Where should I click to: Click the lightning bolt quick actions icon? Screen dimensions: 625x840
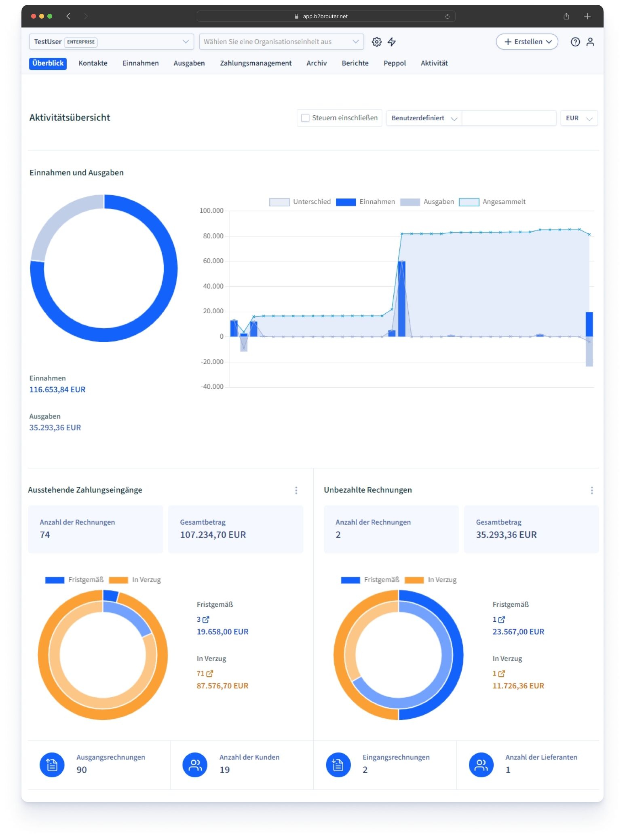pyautogui.click(x=392, y=42)
